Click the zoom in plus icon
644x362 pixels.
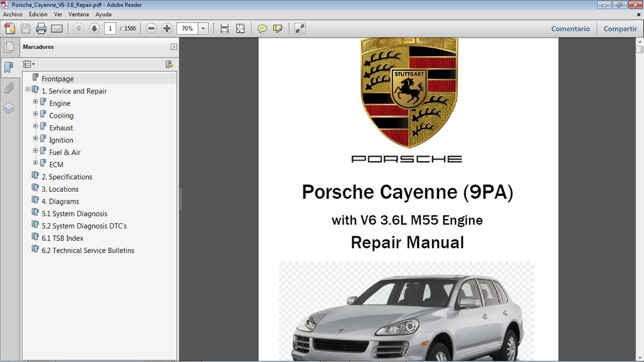(x=167, y=29)
